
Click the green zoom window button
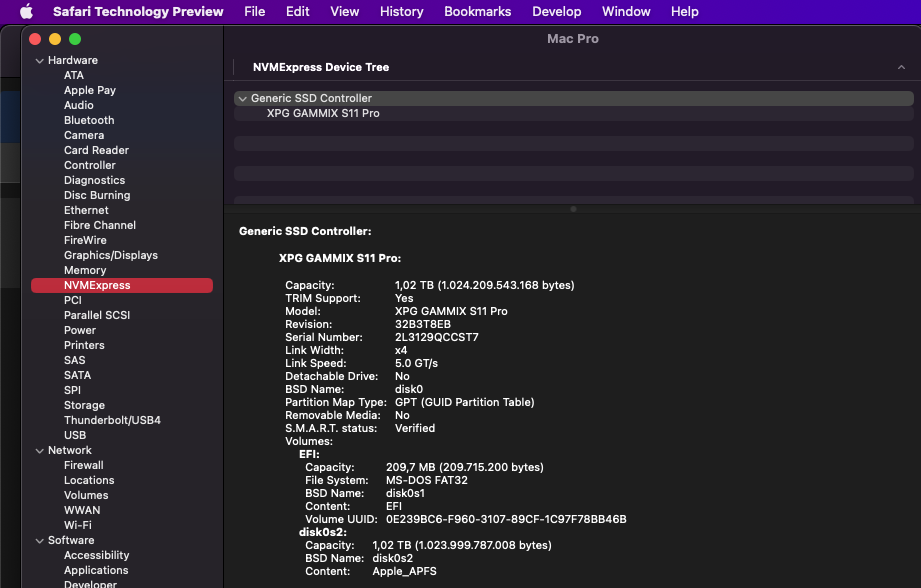coord(75,39)
